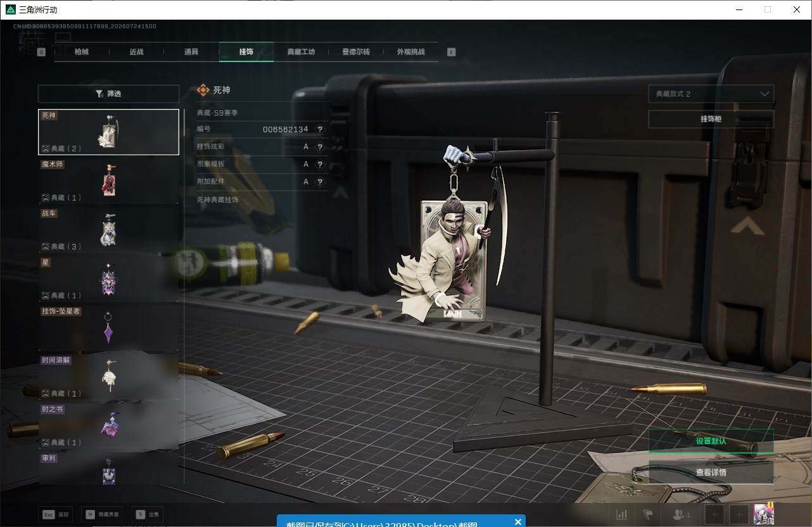
Task: Select the 审判 charm in the list
Action: pyautogui.click(x=108, y=469)
